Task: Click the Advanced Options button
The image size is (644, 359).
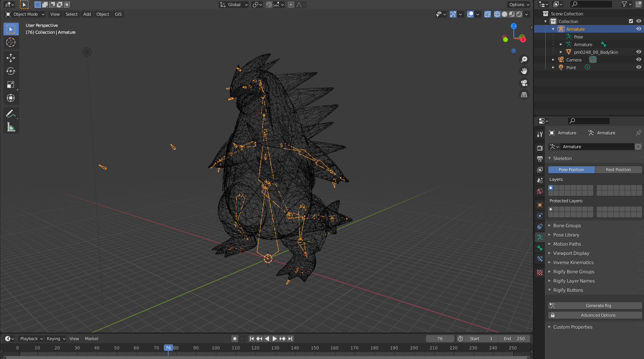Action: (595, 315)
